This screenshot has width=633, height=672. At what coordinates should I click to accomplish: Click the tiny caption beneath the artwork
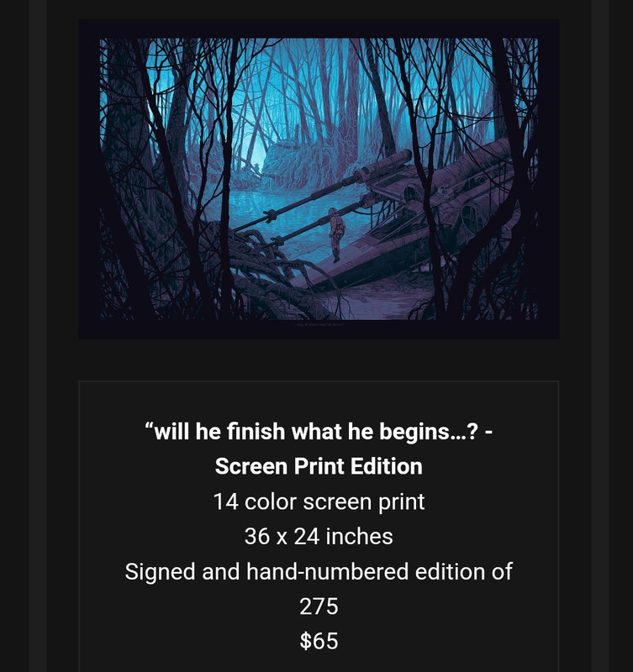point(320,324)
